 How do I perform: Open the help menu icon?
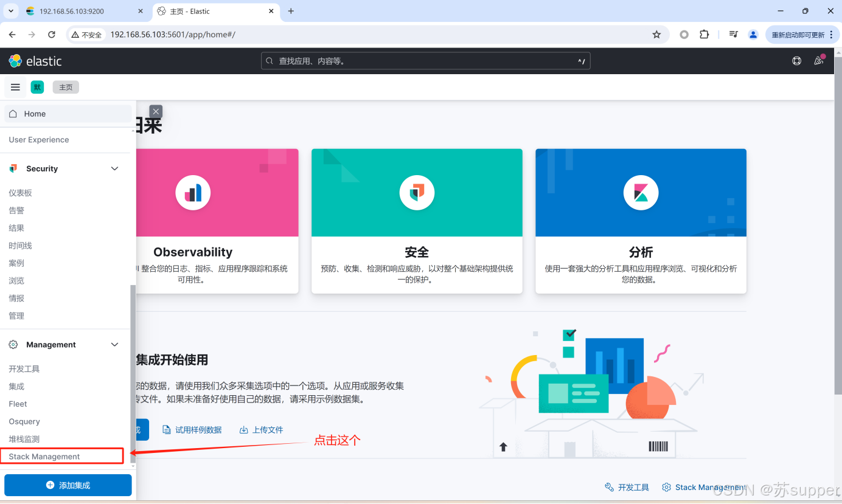(x=796, y=61)
